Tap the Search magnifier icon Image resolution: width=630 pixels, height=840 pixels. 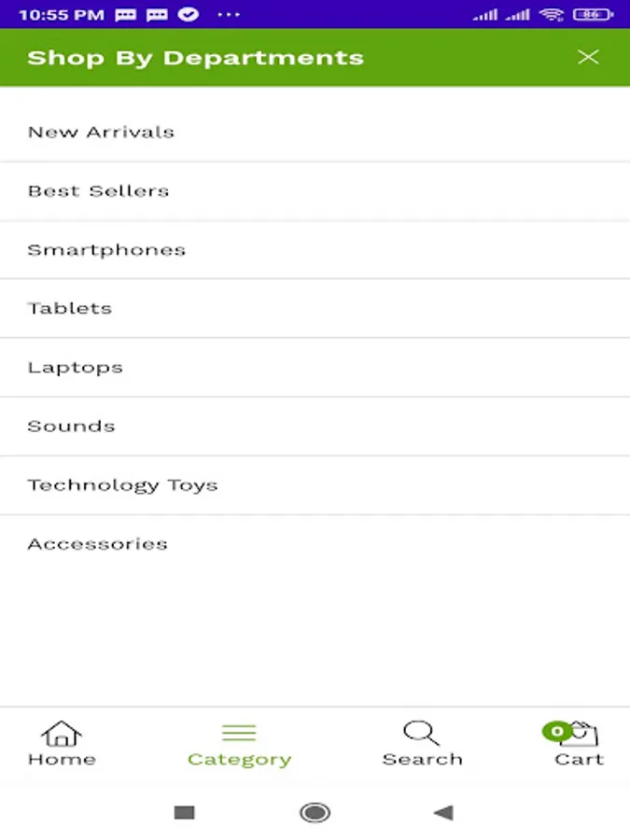[421, 734]
